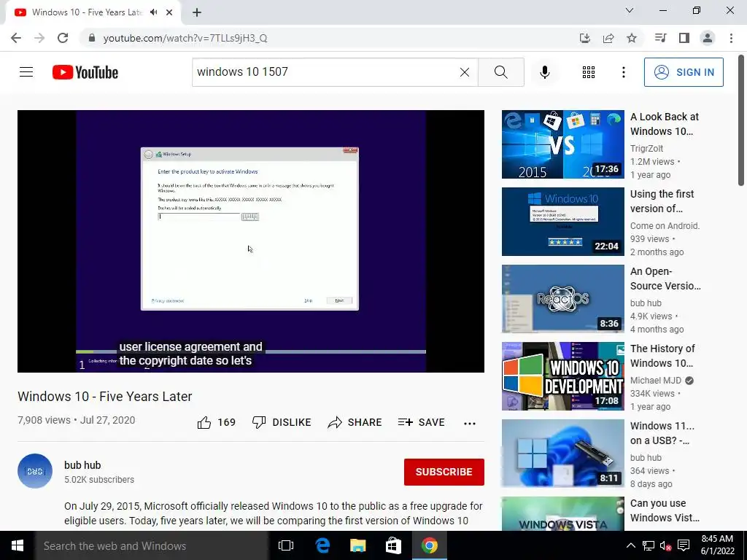Open bub hub channel avatar

coord(35,471)
